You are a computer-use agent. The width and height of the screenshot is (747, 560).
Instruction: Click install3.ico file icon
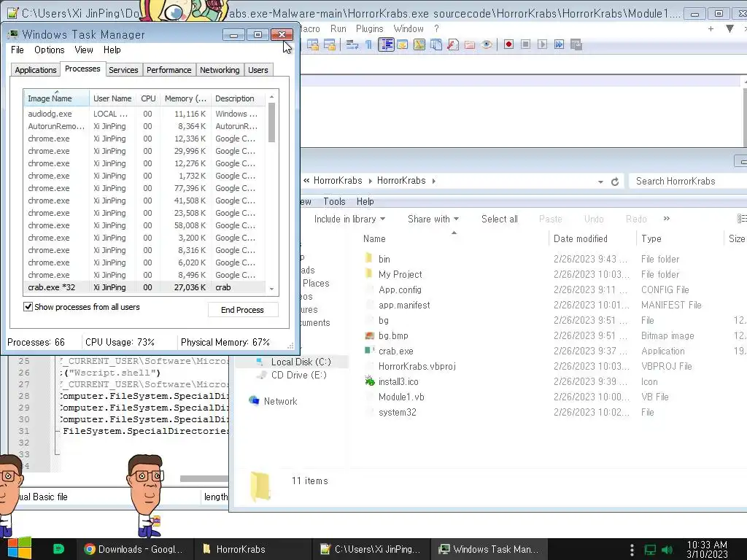pos(370,381)
